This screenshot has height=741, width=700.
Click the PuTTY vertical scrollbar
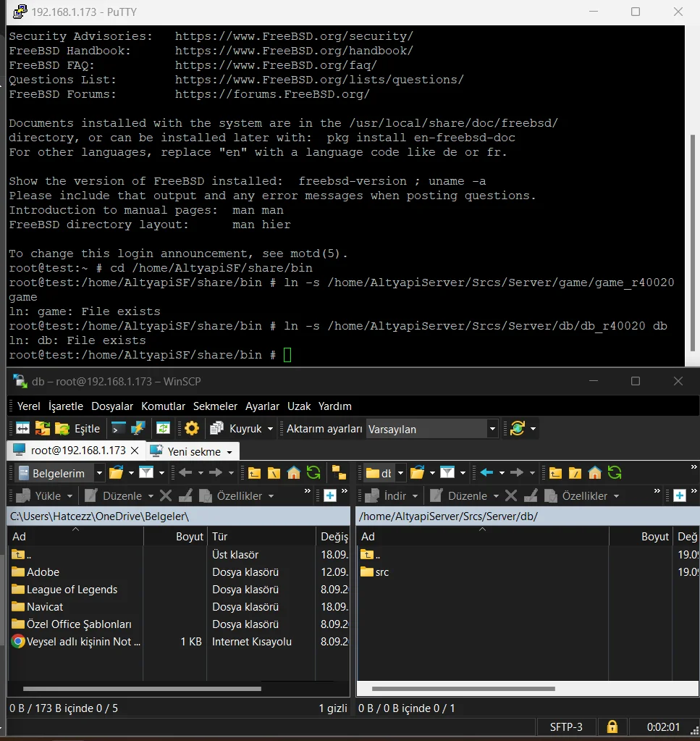click(693, 242)
